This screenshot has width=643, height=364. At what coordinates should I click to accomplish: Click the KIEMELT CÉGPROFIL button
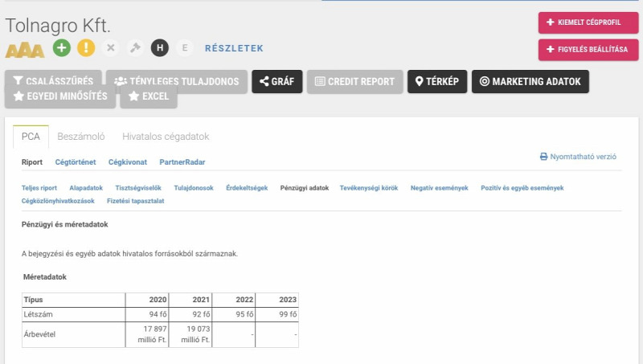[x=588, y=22]
